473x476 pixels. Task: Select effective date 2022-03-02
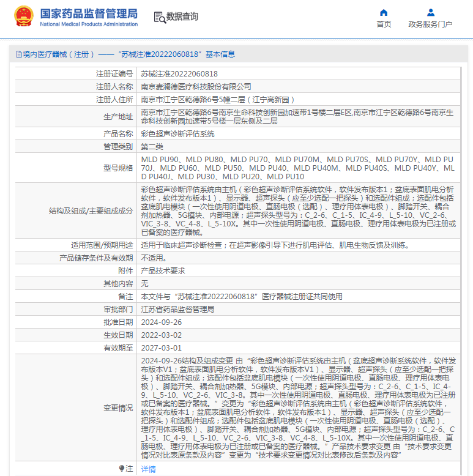pyautogui.click(x=161, y=335)
